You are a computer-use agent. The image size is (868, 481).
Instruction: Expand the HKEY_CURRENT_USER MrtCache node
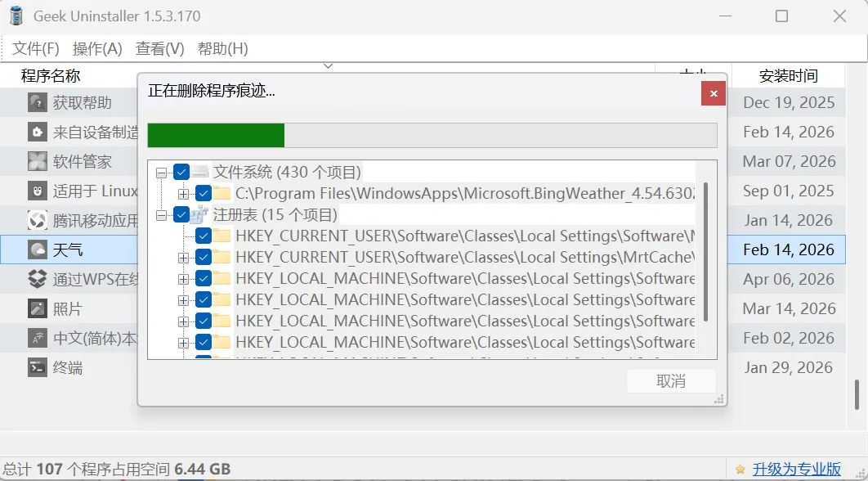[183, 258]
